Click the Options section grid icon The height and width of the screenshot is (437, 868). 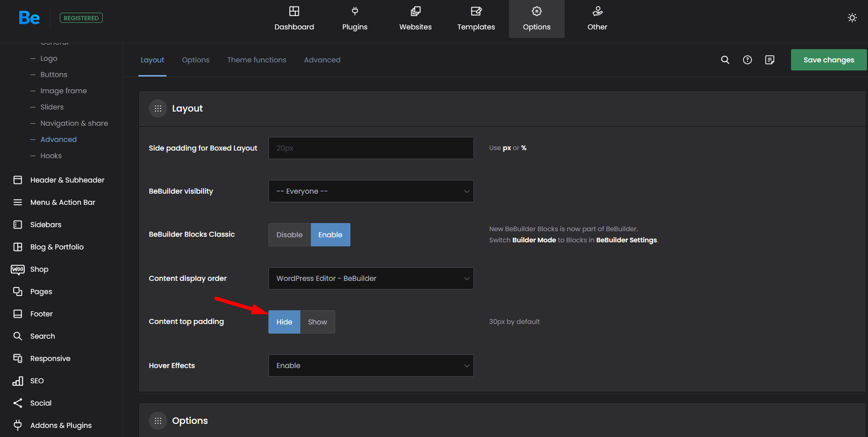coord(158,421)
